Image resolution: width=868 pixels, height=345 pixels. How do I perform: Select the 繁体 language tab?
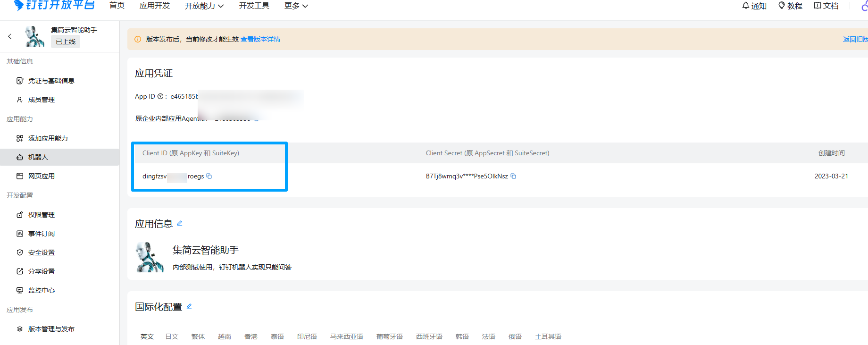198,337
